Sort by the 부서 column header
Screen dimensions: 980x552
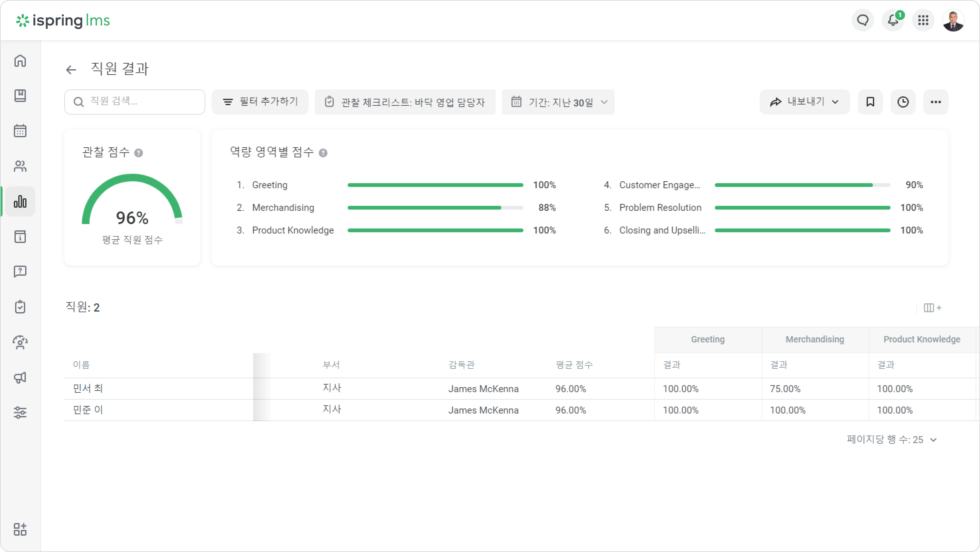pyautogui.click(x=331, y=365)
